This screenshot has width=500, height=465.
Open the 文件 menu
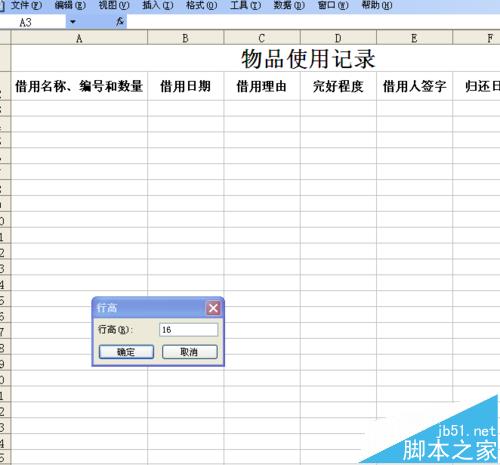tap(26, 5)
